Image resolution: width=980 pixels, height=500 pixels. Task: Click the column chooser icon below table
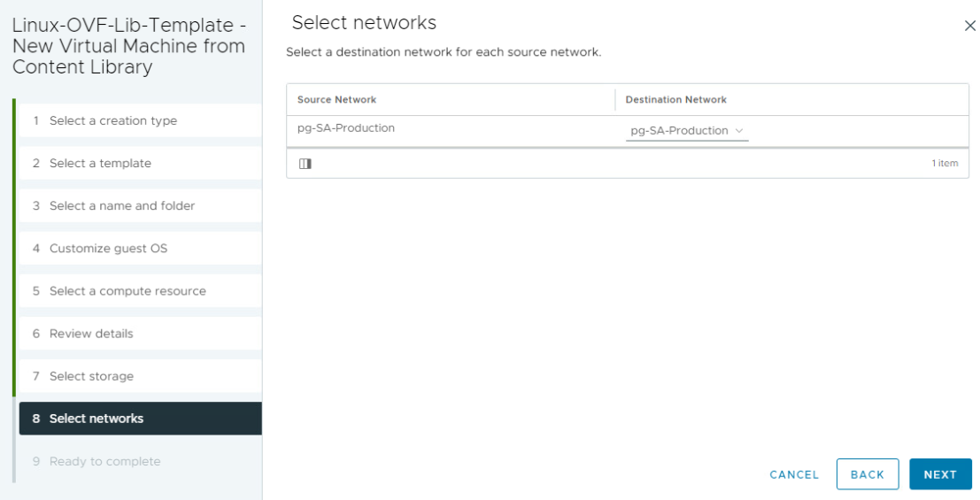click(x=305, y=164)
